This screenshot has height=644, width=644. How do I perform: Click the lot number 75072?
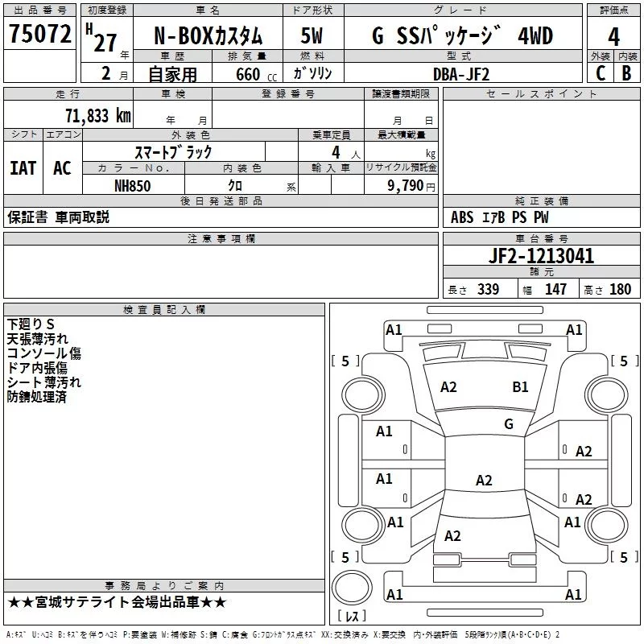(39, 34)
